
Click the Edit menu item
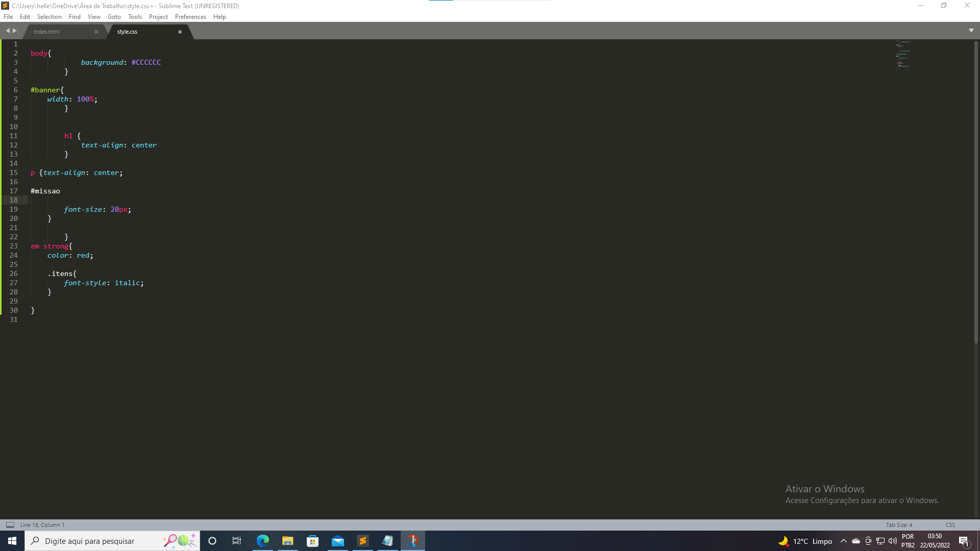coord(24,16)
